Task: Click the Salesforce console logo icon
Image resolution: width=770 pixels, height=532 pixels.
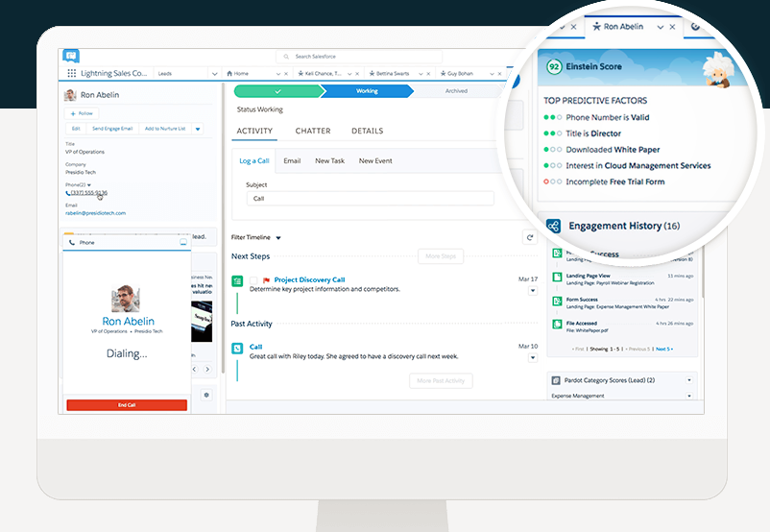Action: click(x=71, y=56)
